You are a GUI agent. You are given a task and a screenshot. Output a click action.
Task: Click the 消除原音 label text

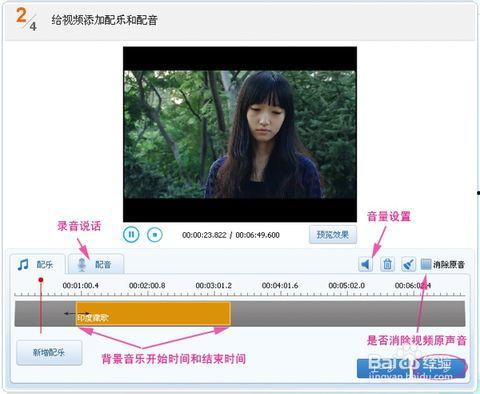pyautogui.click(x=449, y=265)
